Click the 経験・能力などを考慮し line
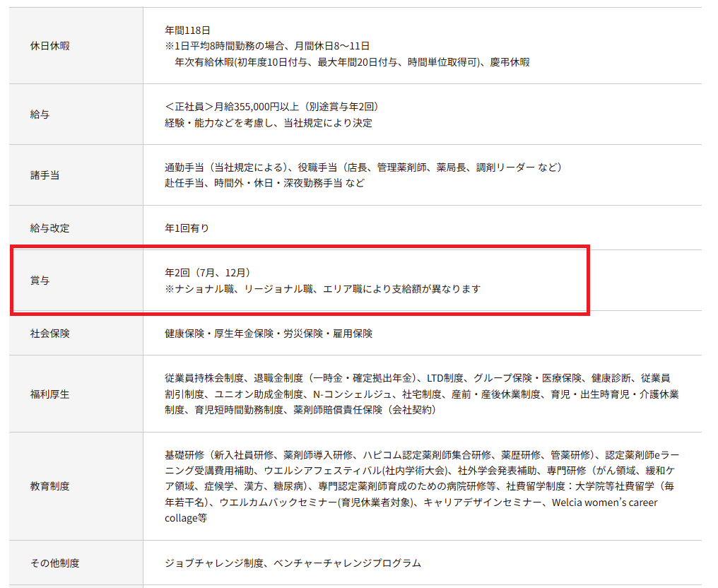The height and width of the screenshot is (588, 718). 268,122
